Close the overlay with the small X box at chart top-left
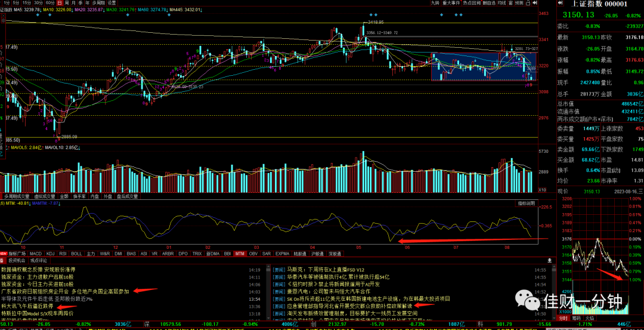This screenshot has width=644, height=330. 4,15
